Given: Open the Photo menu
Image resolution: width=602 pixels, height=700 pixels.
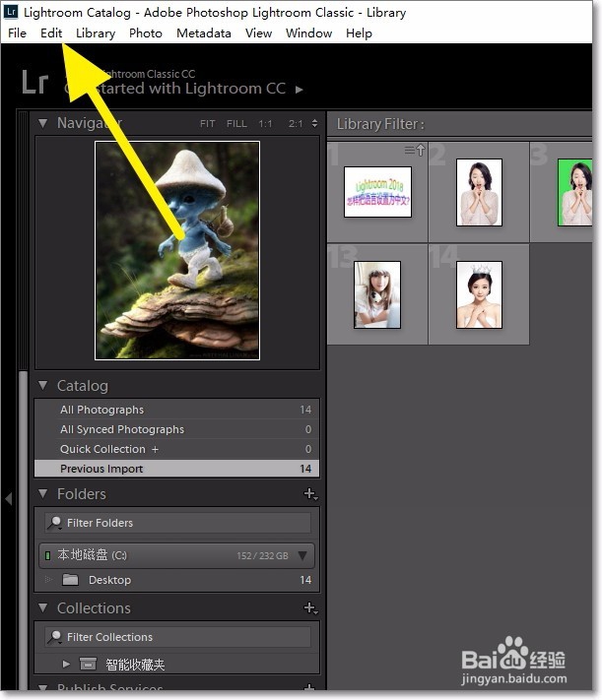Looking at the screenshot, I should [145, 33].
